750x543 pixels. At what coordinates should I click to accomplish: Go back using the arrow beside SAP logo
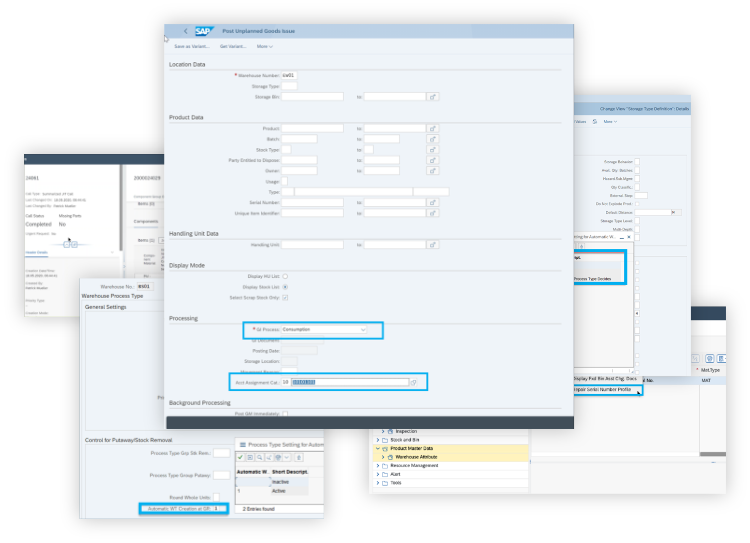[186, 31]
